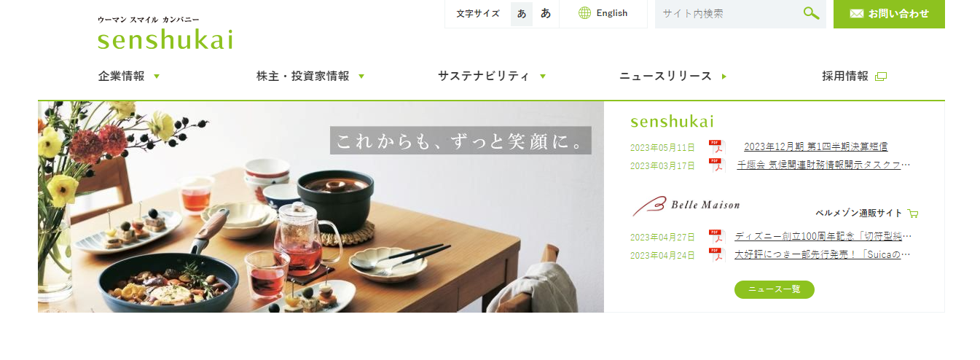Click the shopping cart icon for ベルメゾン通販サイト

[x=913, y=214]
